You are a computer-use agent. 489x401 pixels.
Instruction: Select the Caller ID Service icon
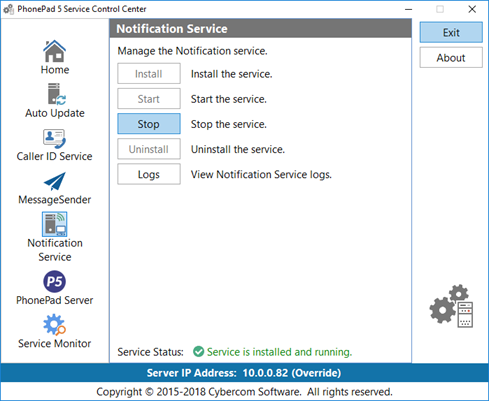pyautogui.click(x=54, y=139)
